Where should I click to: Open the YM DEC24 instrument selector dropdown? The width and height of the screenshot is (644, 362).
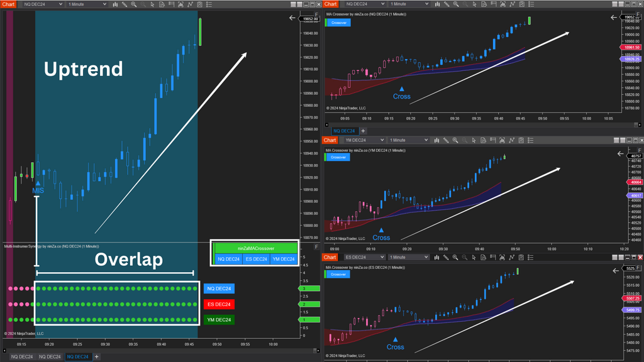[365, 140]
